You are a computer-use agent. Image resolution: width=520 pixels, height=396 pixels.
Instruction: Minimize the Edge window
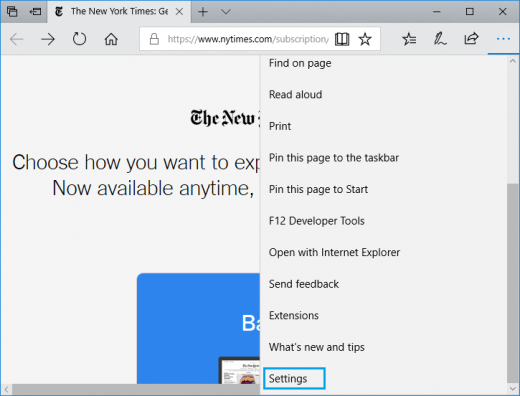(x=437, y=12)
